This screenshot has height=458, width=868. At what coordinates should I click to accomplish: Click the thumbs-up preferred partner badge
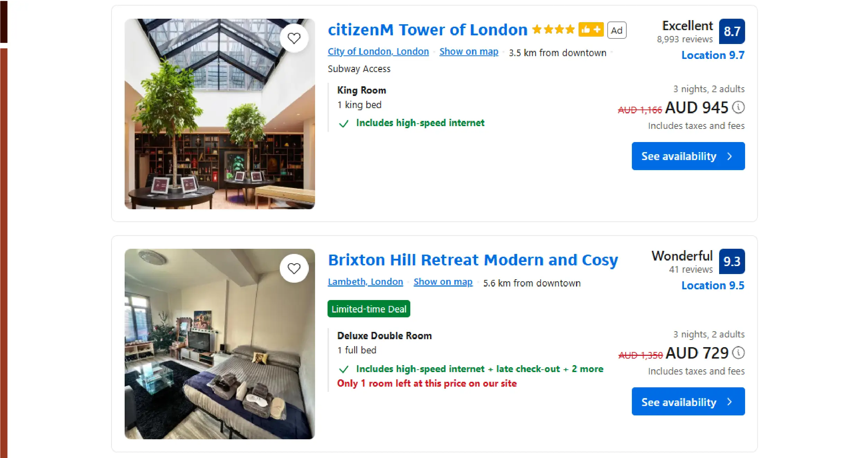pos(591,30)
